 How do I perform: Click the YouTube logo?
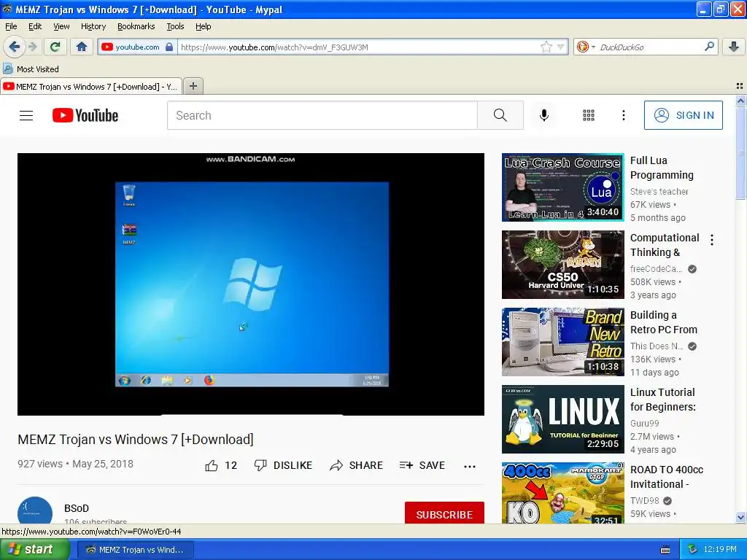tap(85, 115)
